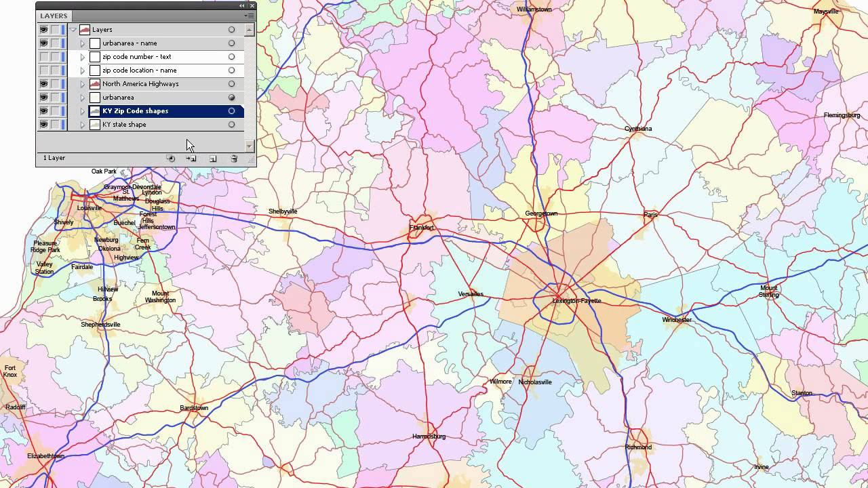The image size is (868, 488).
Task: Hide the North America Highways layer
Action: pyautogui.click(x=43, y=84)
